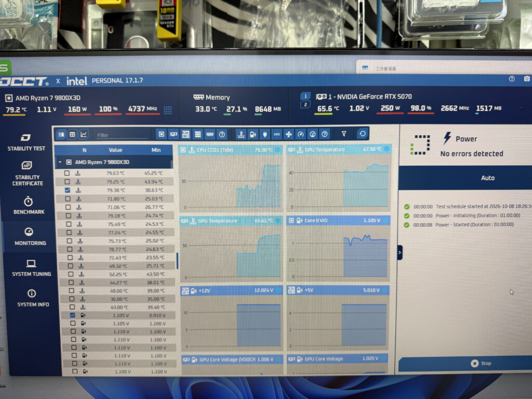The image size is (532, 399).
Task: Toggle the storage hardware filter icon
Action: pyautogui.click(x=198, y=135)
